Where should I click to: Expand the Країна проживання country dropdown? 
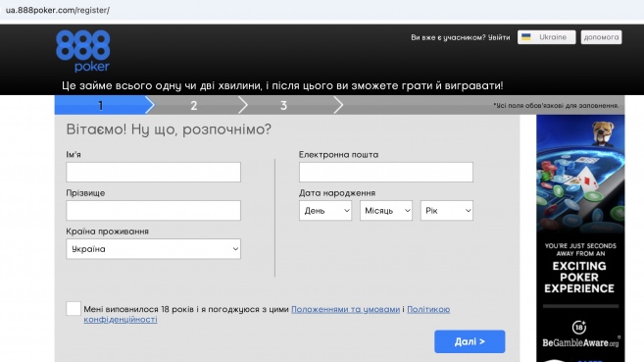point(153,249)
